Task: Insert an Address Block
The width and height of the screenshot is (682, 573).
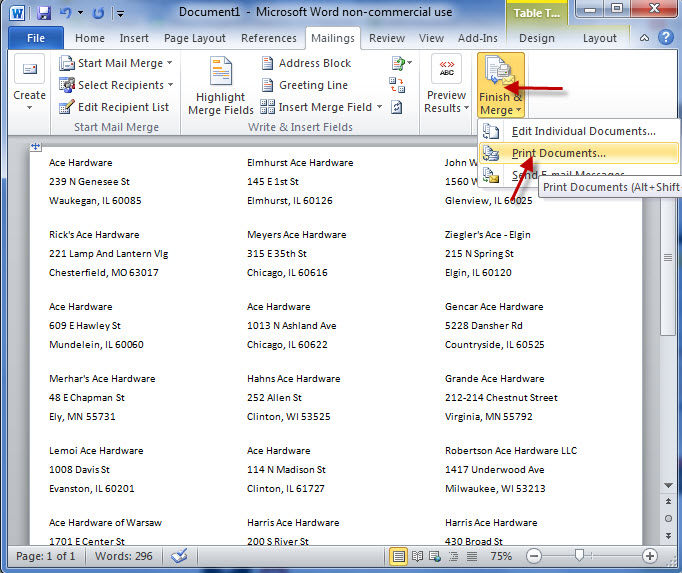Action: [306, 64]
